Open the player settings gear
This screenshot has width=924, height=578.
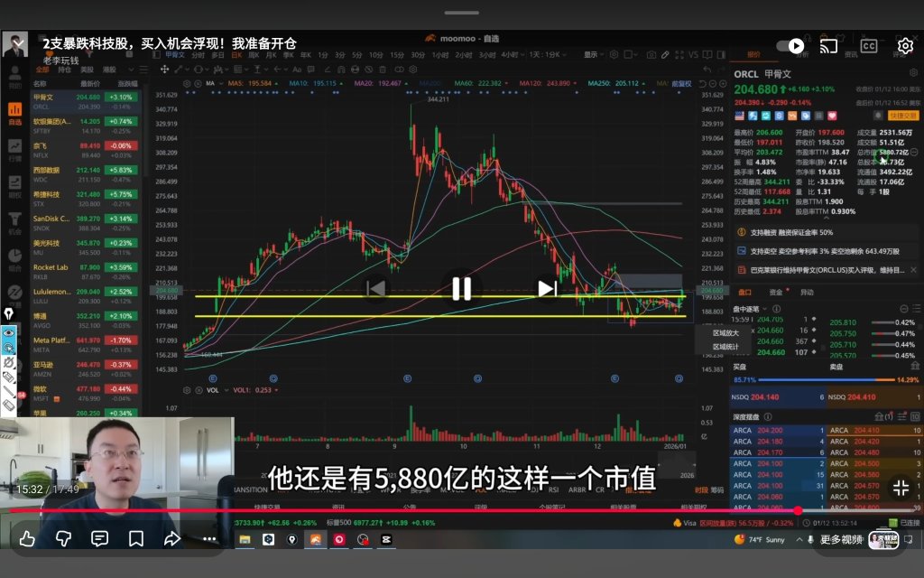(905, 46)
